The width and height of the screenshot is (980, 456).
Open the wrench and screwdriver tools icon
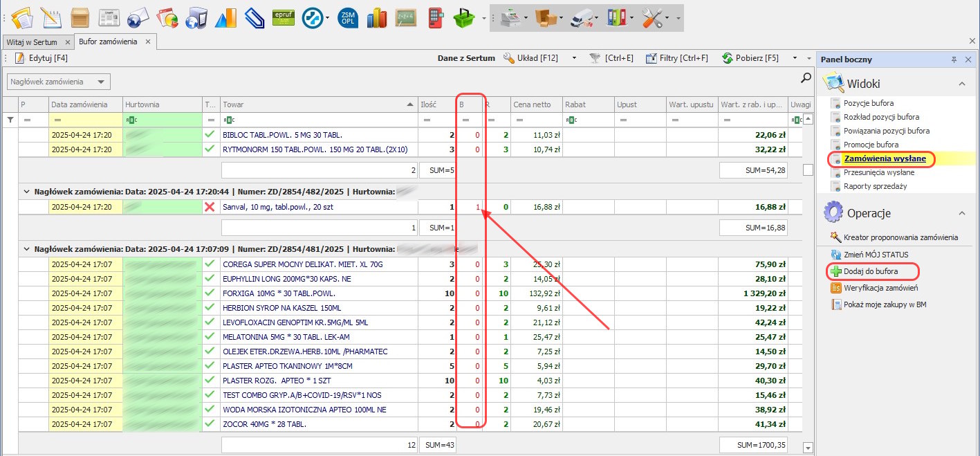[653, 17]
